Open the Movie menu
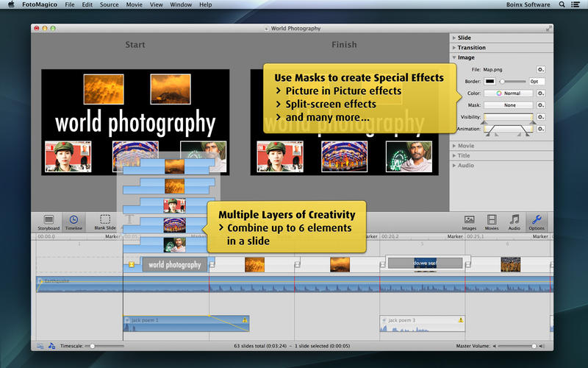Image resolution: width=588 pixels, height=368 pixels. tap(134, 4)
